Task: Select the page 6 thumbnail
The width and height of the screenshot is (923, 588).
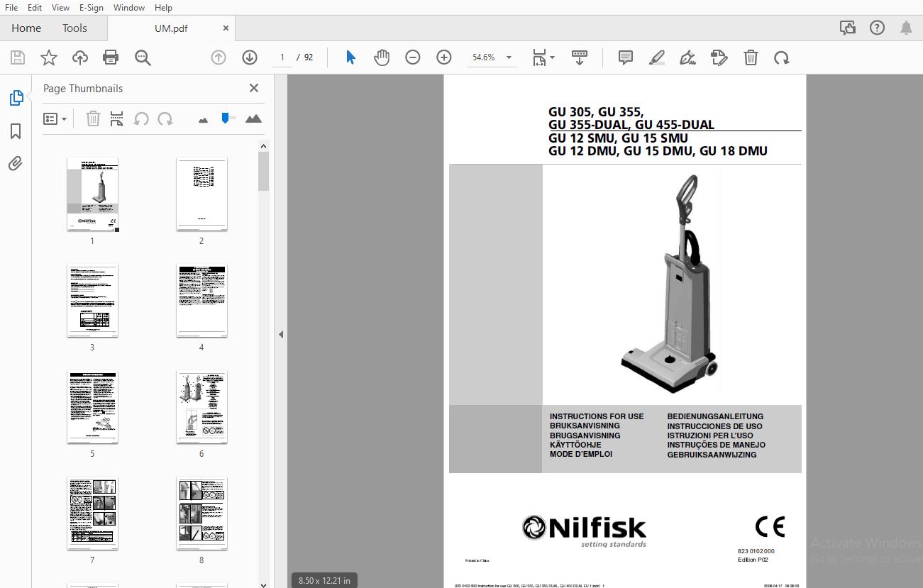Action: click(201, 407)
